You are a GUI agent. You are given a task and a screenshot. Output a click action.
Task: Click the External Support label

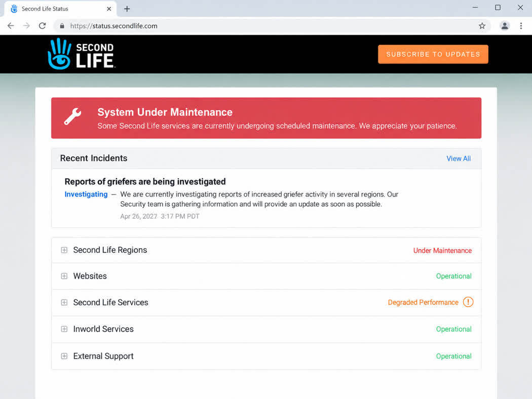[x=103, y=356]
